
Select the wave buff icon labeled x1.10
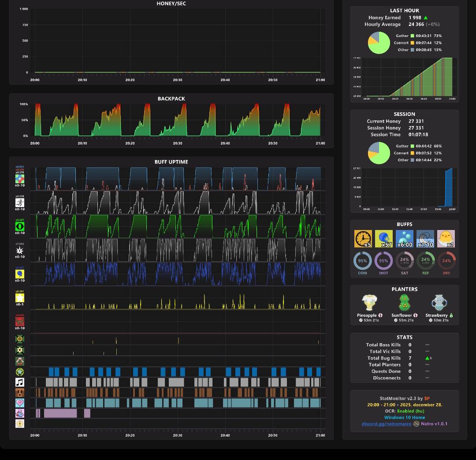(x=425, y=238)
